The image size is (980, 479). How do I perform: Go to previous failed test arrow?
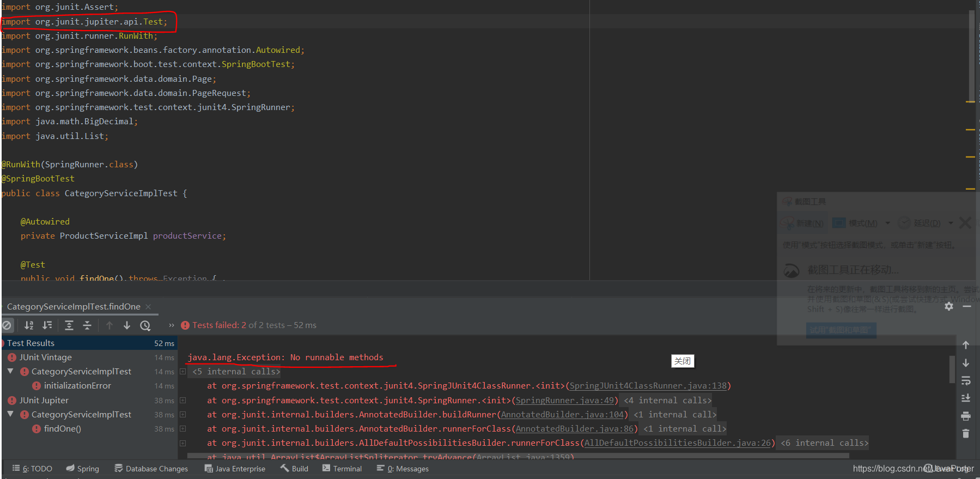(x=109, y=325)
